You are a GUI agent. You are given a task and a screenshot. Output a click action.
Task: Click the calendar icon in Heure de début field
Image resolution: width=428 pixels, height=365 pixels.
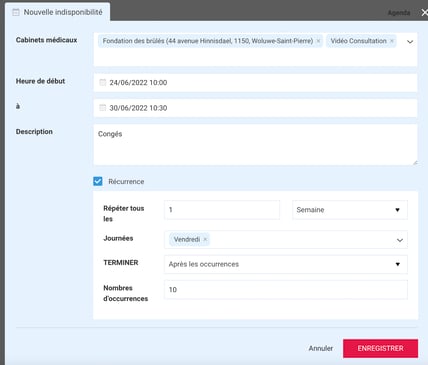coord(103,82)
